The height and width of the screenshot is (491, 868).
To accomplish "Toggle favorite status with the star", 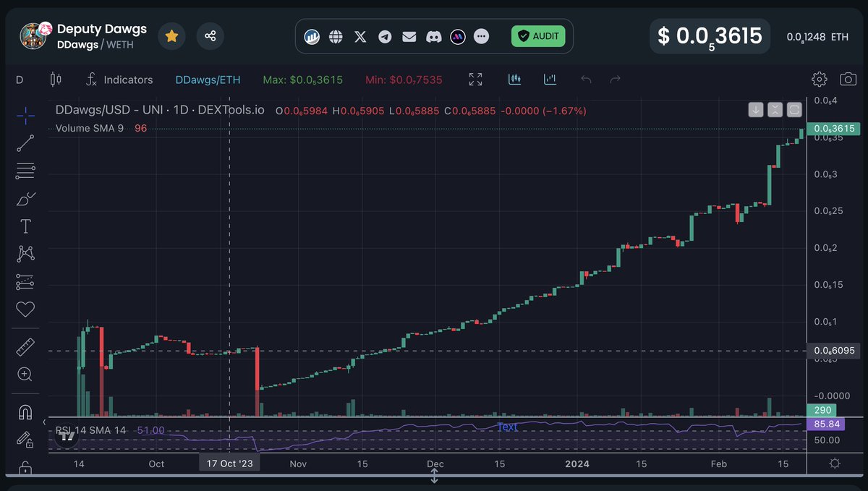I will [171, 35].
